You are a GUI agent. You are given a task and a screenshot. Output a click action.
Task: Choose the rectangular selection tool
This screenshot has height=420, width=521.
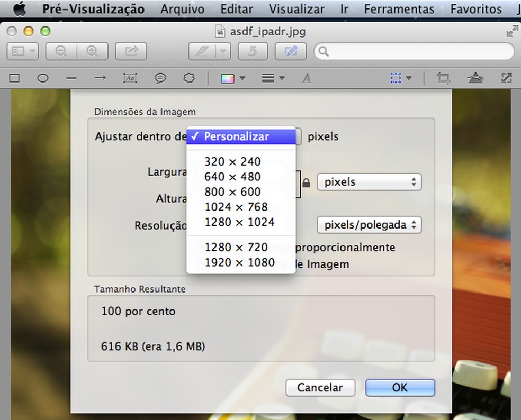(396, 79)
